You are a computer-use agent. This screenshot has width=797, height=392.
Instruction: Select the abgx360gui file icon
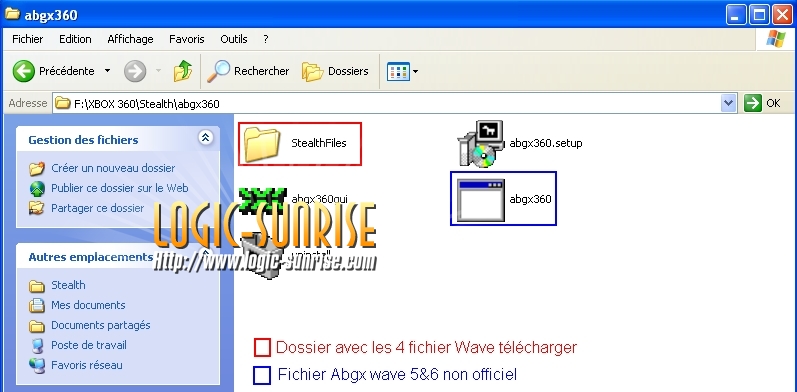[263, 200]
